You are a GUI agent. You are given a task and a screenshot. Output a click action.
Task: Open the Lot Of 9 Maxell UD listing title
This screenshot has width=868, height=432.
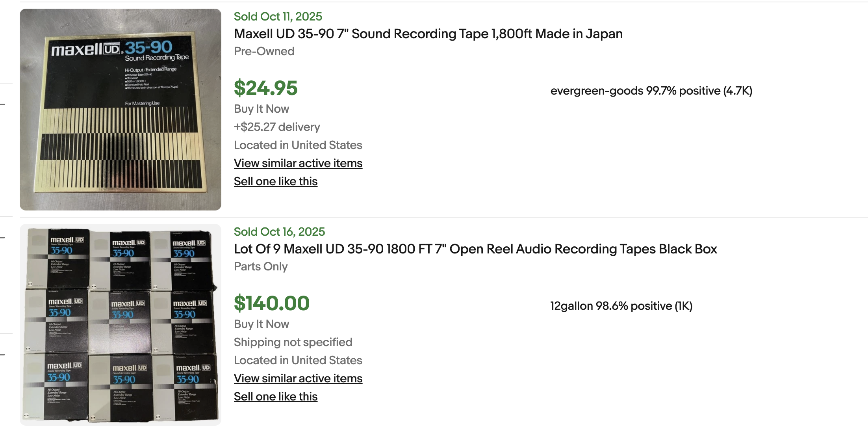tap(475, 249)
